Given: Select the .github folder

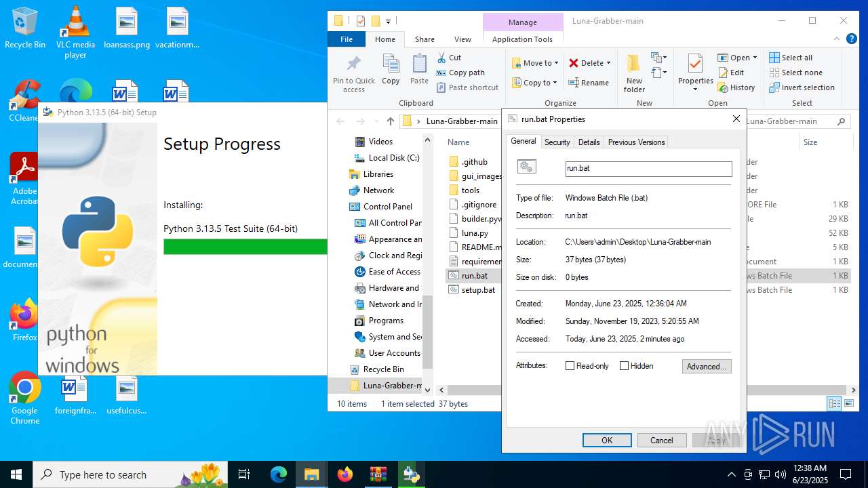Looking at the screenshot, I should (468, 162).
